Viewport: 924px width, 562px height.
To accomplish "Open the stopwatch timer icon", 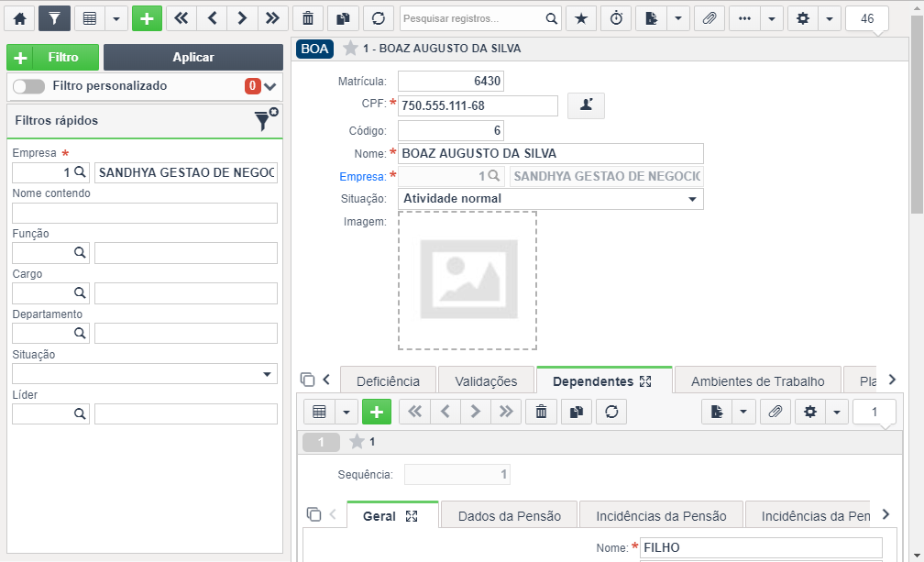I will (616, 18).
